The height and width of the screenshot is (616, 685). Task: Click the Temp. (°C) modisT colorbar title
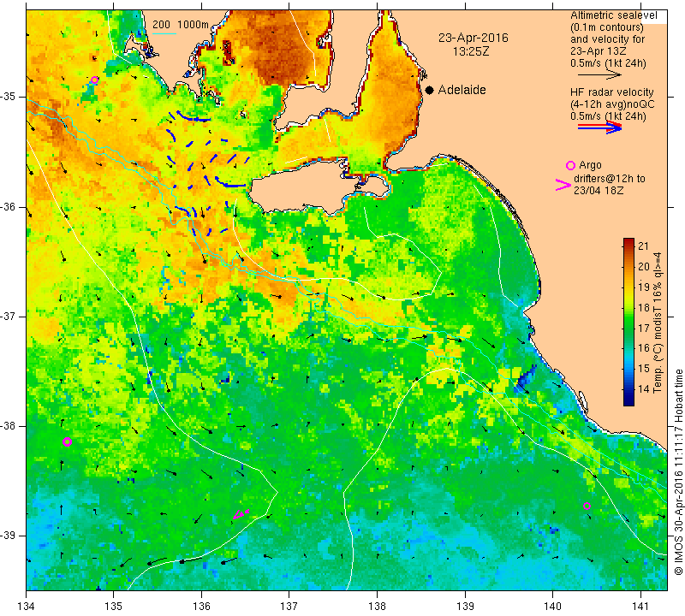point(658,323)
